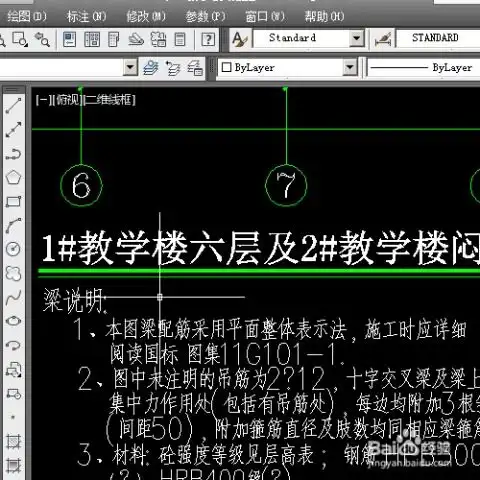Expand the ByLayer color dropdown arrow
Screen dimensions: 480x480
click(350, 68)
